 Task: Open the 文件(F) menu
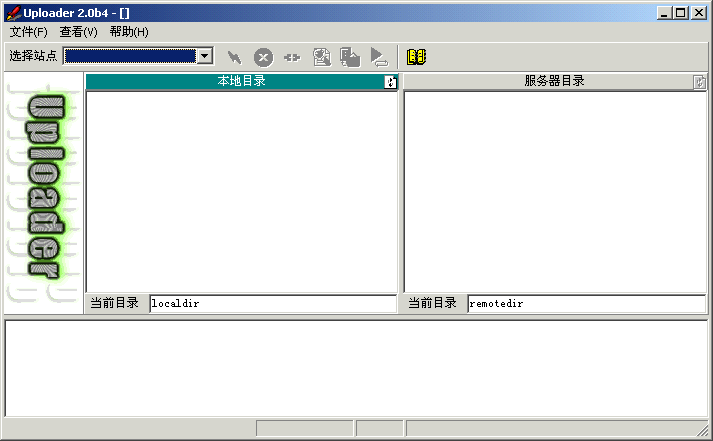(28, 32)
